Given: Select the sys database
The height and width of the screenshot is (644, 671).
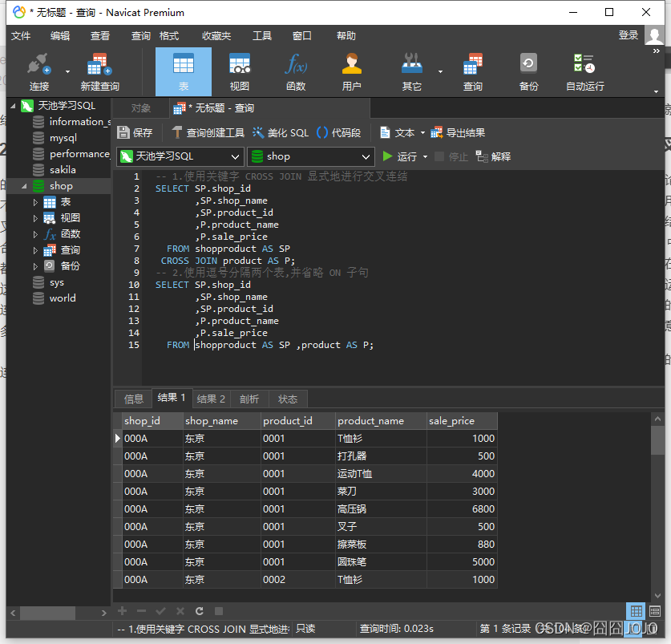Looking at the screenshot, I should coord(56,282).
